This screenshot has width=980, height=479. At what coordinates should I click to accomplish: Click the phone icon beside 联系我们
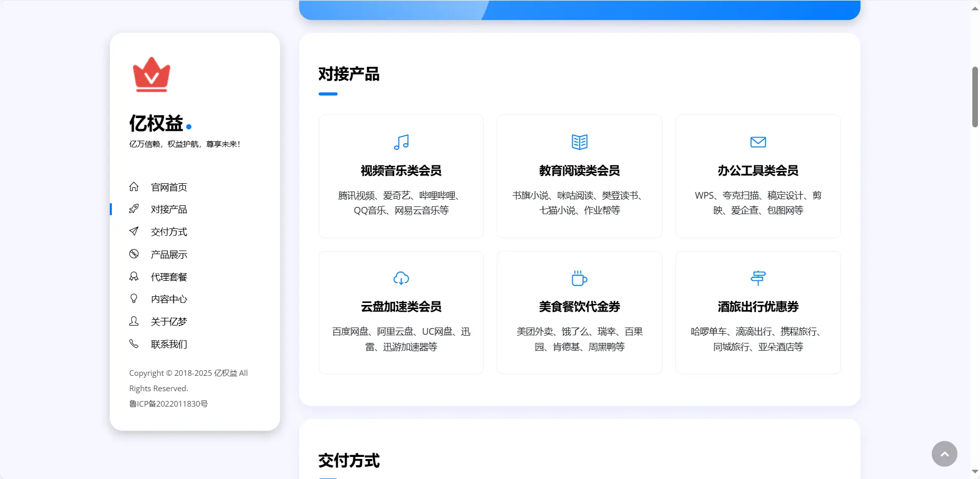pos(134,343)
